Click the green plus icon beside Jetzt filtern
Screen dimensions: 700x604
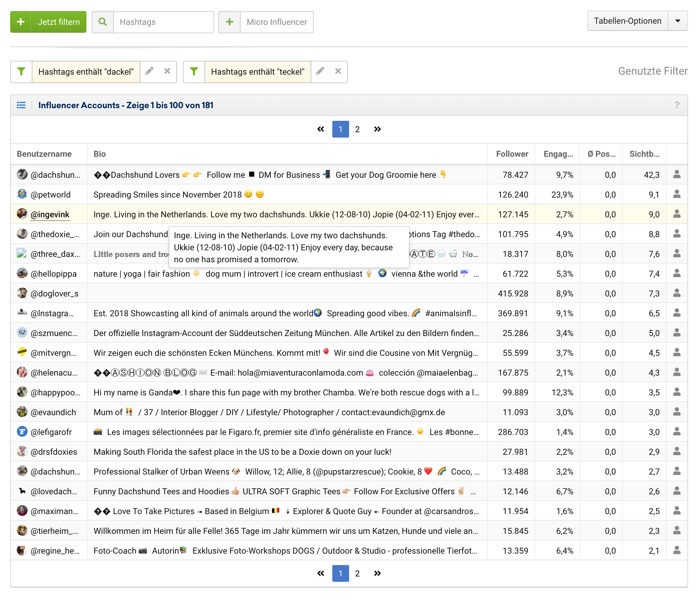click(x=21, y=22)
